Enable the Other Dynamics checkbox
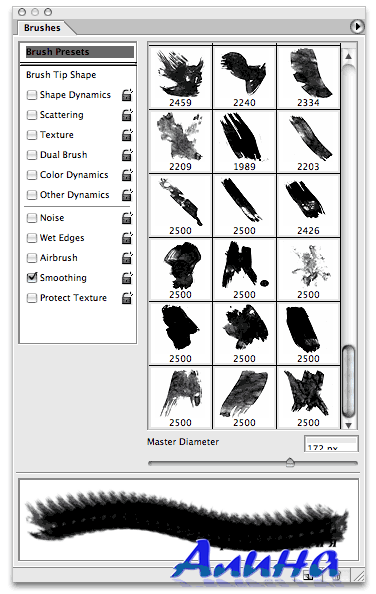Image resolution: width=376 pixels, height=594 pixels. tap(32, 195)
